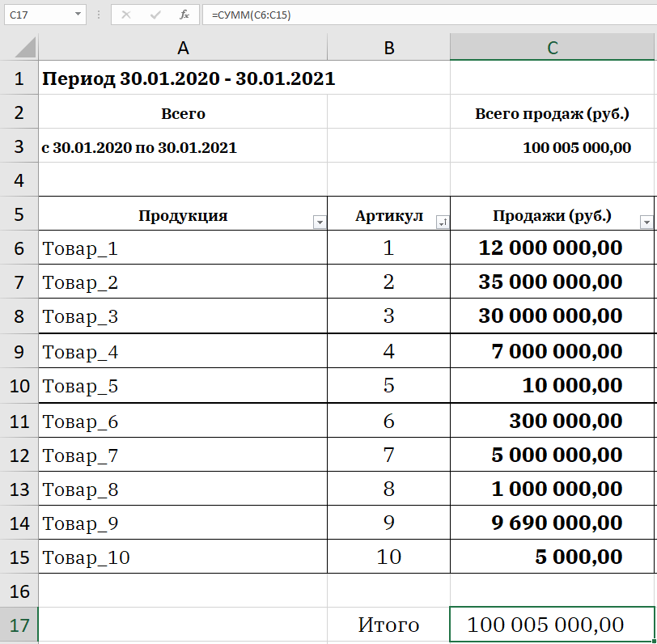657x644 pixels.
Task: Click the title cell Период 30.01.2020 - 30.01.2021
Action: [188, 78]
